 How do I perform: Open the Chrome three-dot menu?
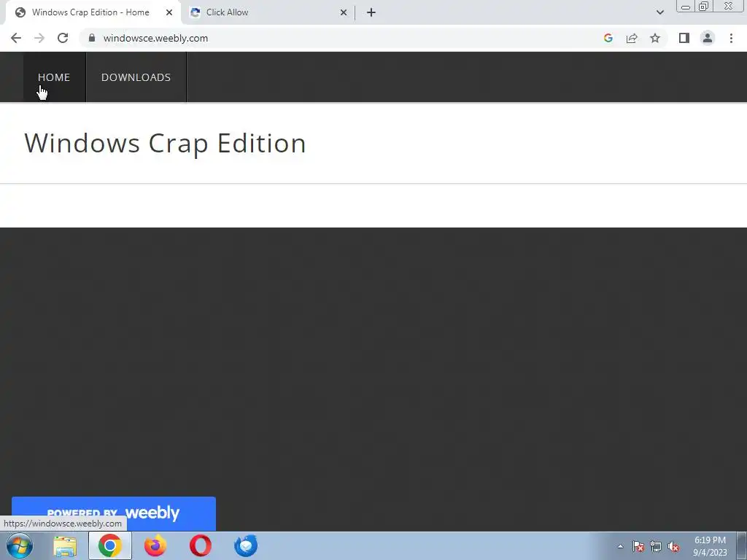(731, 38)
